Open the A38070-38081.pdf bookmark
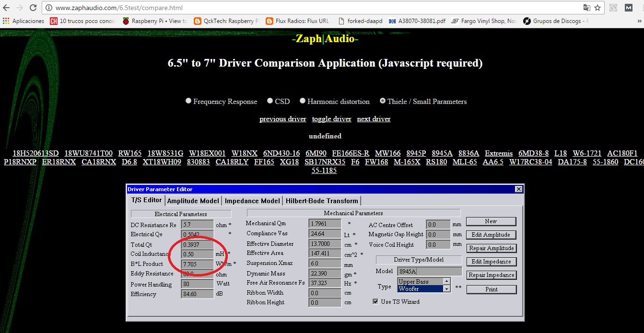The height and width of the screenshot is (333, 644). (x=417, y=21)
